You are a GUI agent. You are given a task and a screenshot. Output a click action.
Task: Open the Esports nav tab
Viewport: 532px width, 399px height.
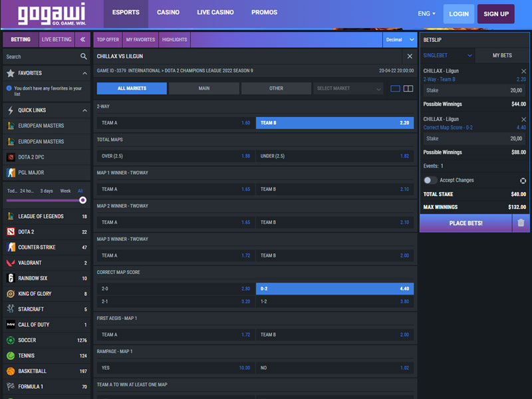pos(126,13)
